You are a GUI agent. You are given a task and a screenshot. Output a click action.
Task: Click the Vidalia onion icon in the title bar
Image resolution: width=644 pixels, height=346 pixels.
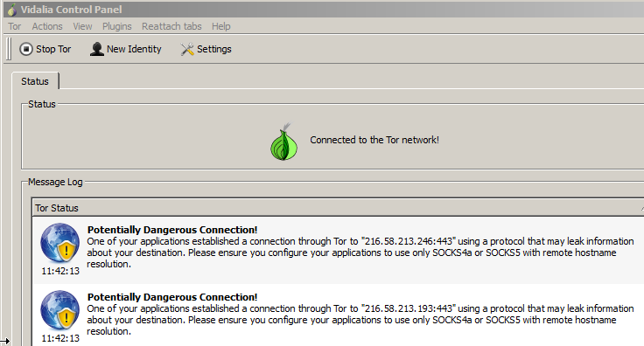tap(12, 10)
